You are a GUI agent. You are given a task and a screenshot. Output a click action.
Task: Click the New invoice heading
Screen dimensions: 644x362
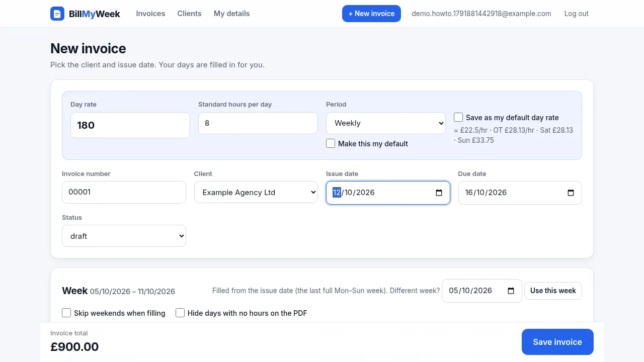coord(88,49)
